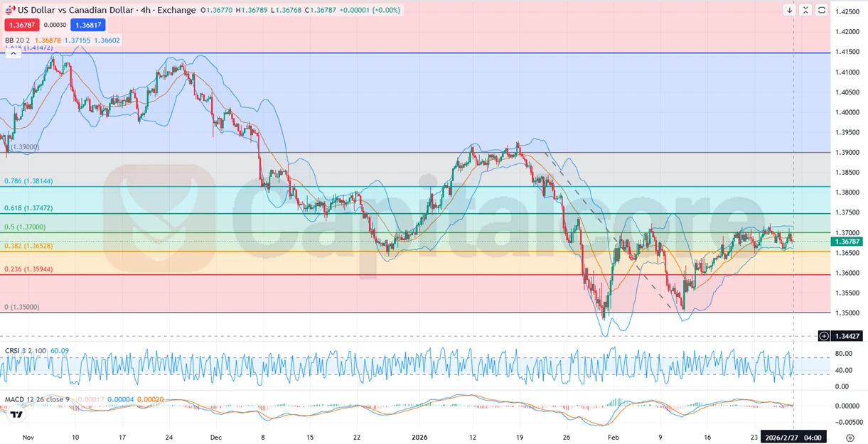
Task: Click the red sell price 1.36787 button
Action: click(21, 25)
